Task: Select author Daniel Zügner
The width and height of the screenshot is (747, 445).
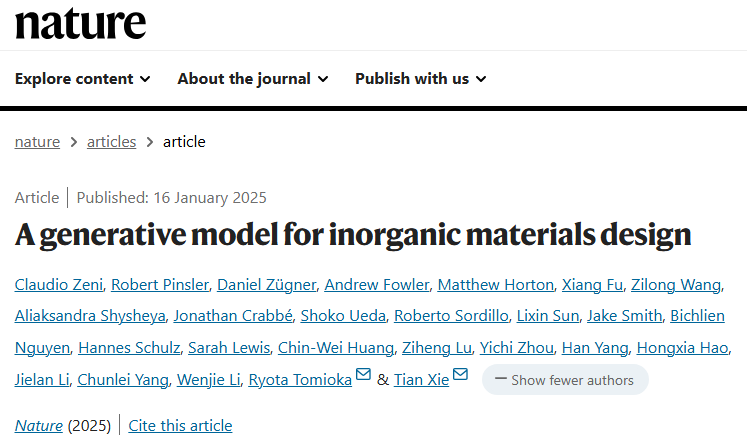Action: tap(266, 284)
